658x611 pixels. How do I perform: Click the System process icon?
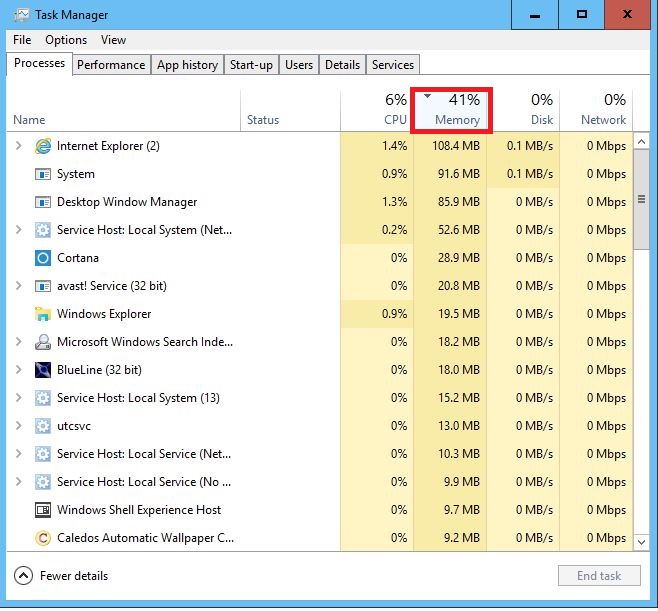(43, 174)
